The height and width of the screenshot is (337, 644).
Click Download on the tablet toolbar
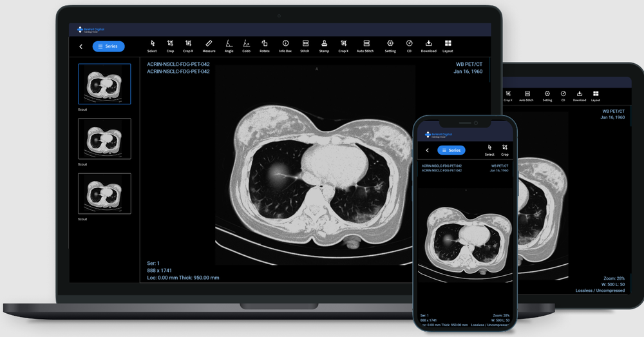tap(580, 96)
